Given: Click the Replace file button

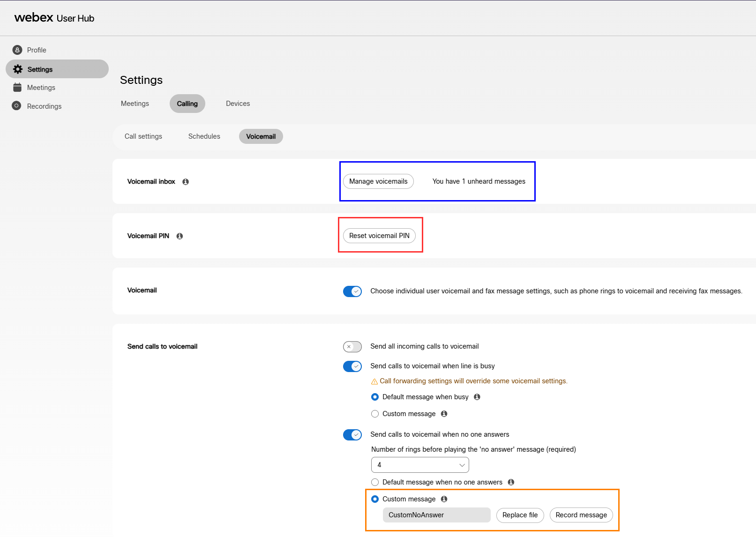Looking at the screenshot, I should click(x=520, y=515).
